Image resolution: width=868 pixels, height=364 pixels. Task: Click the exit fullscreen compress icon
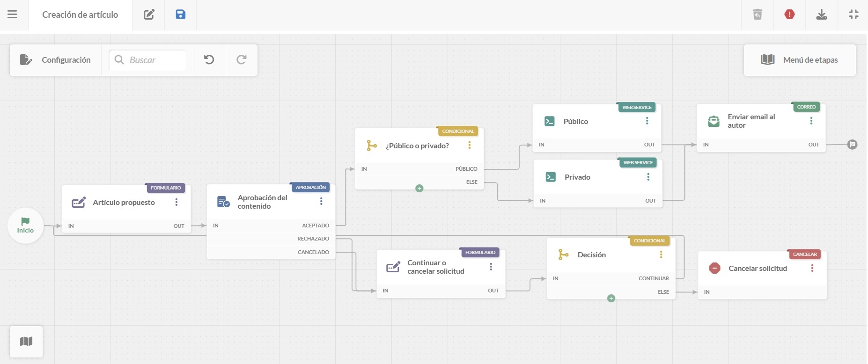(x=854, y=15)
